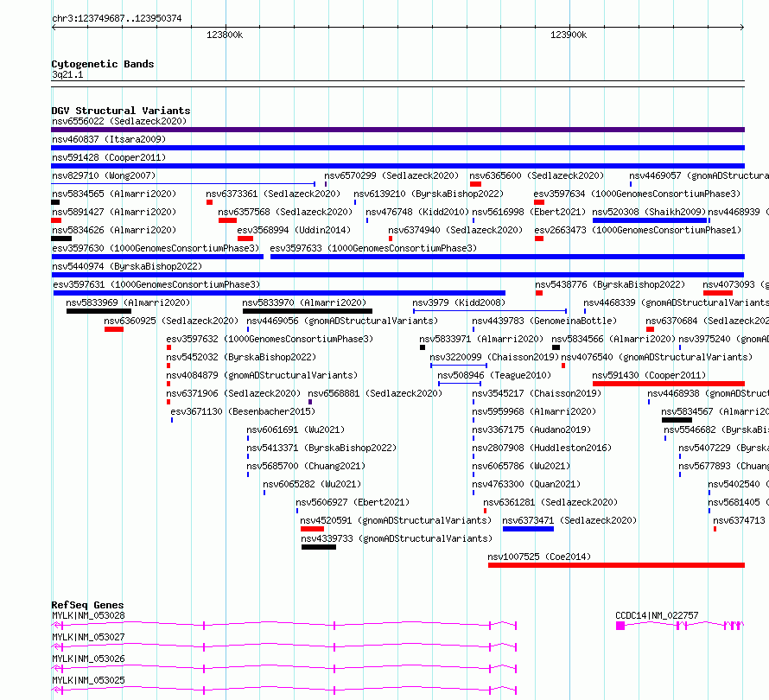Click nsv5685700 (Chuang2021) label
This screenshot has height=700, width=769.
point(306,466)
